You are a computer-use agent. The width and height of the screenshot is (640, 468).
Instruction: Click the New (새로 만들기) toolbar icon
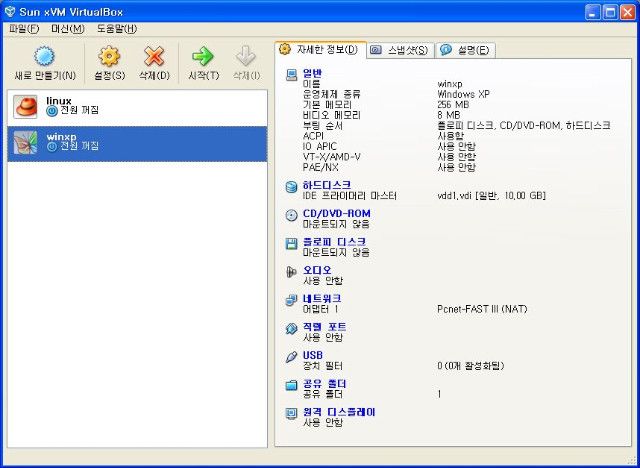pos(44,56)
